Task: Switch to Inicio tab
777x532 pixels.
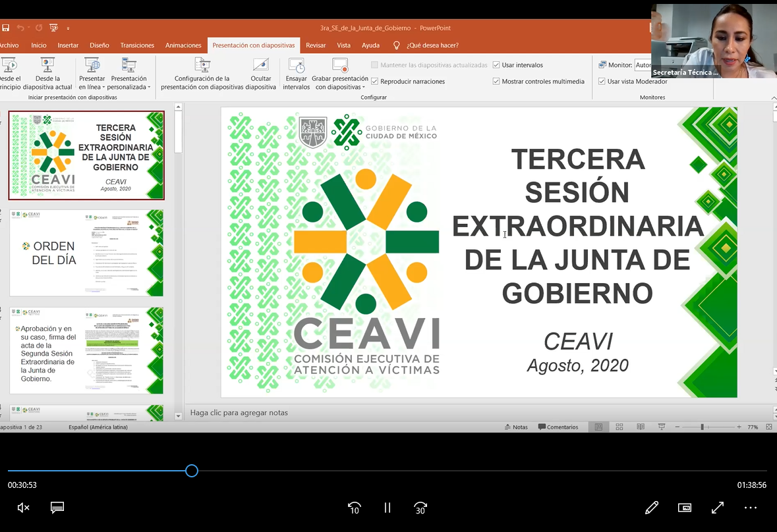Action: click(39, 45)
